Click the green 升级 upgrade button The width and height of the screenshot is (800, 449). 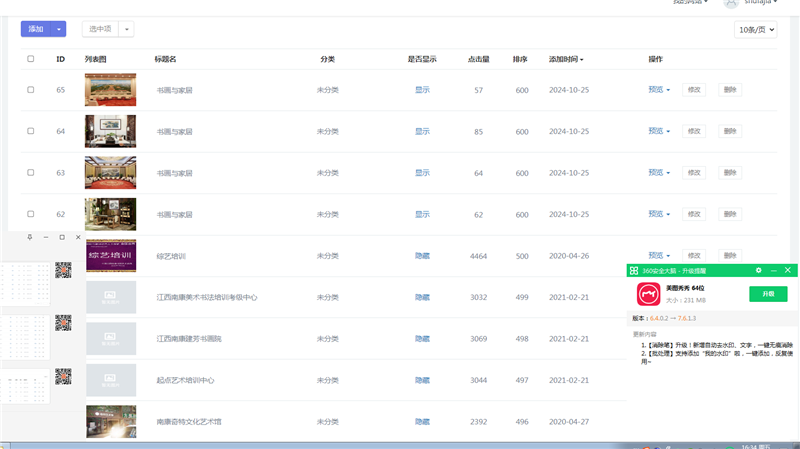coord(767,294)
